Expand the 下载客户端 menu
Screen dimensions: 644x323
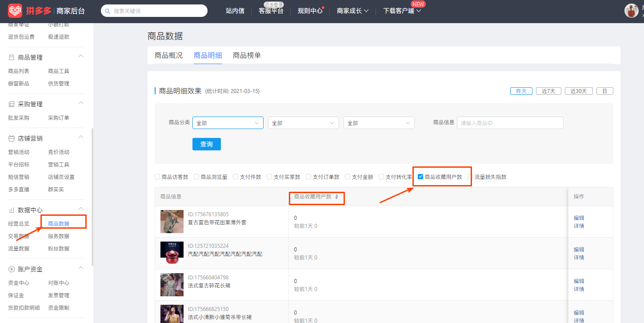click(402, 11)
